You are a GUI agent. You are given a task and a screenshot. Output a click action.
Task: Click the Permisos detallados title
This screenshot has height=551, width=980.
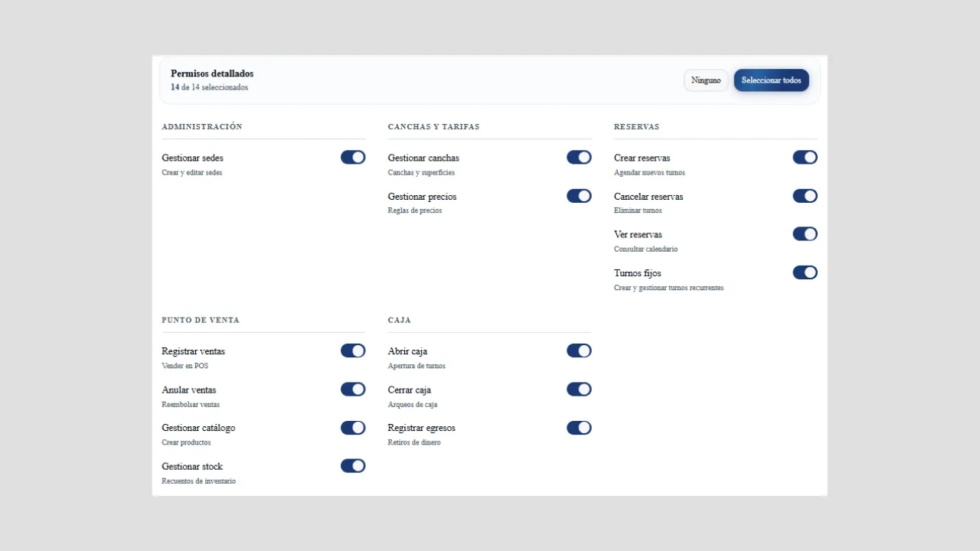[212, 73]
